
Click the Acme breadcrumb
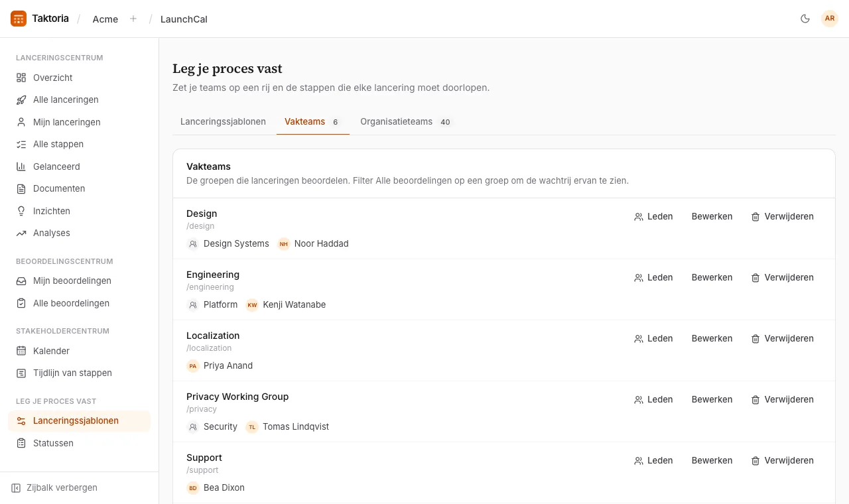[x=105, y=19]
